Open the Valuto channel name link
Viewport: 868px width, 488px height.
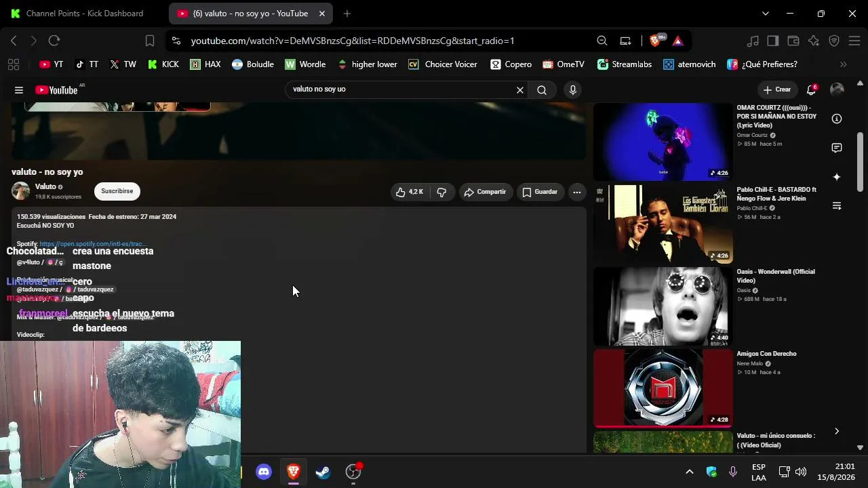(x=45, y=186)
